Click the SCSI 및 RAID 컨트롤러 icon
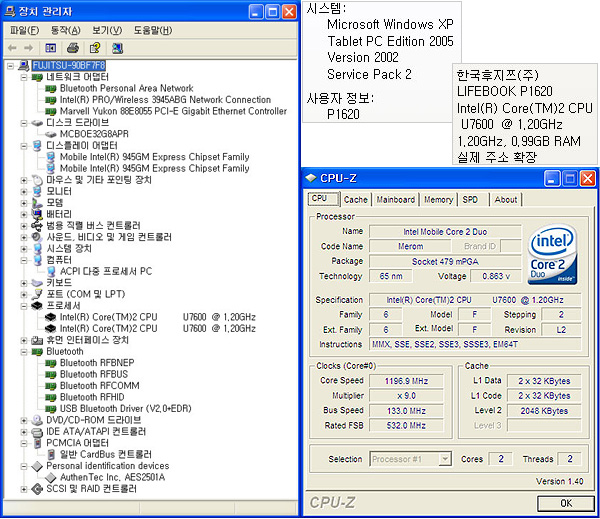600x519 pixels. click(37, 489)
